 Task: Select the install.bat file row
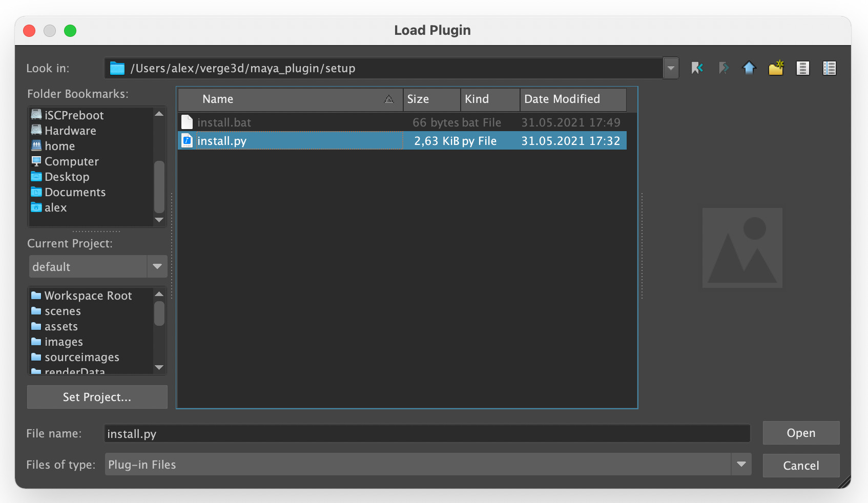tap(402, 122)
